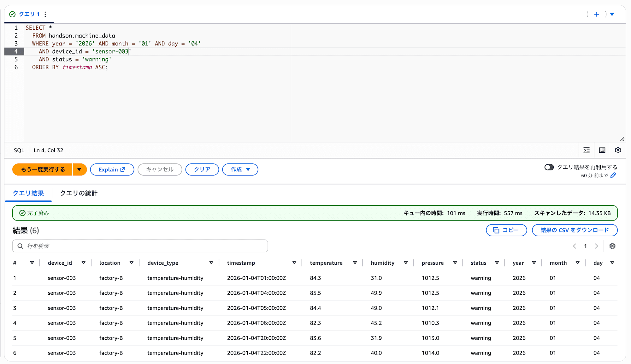Click the 行を検索 search field
The height and width of the screenshot is (364, 631).
pos(140,246)
